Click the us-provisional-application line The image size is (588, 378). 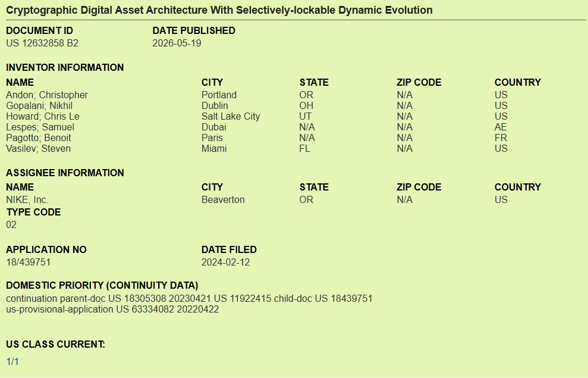coord(112,310)
